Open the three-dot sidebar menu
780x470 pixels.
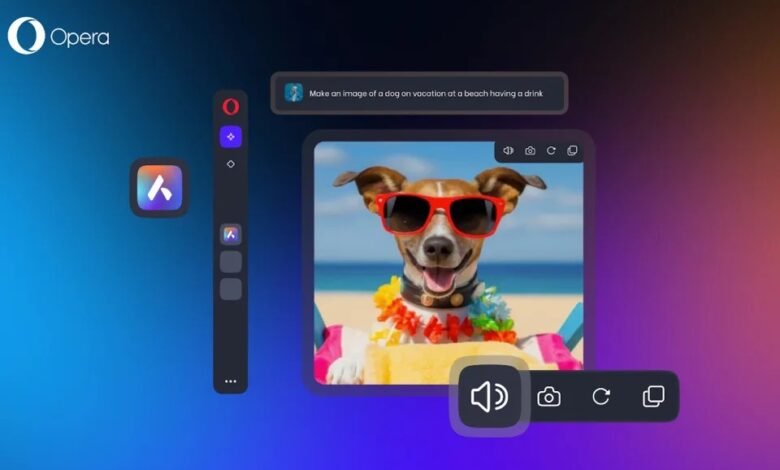231,381
